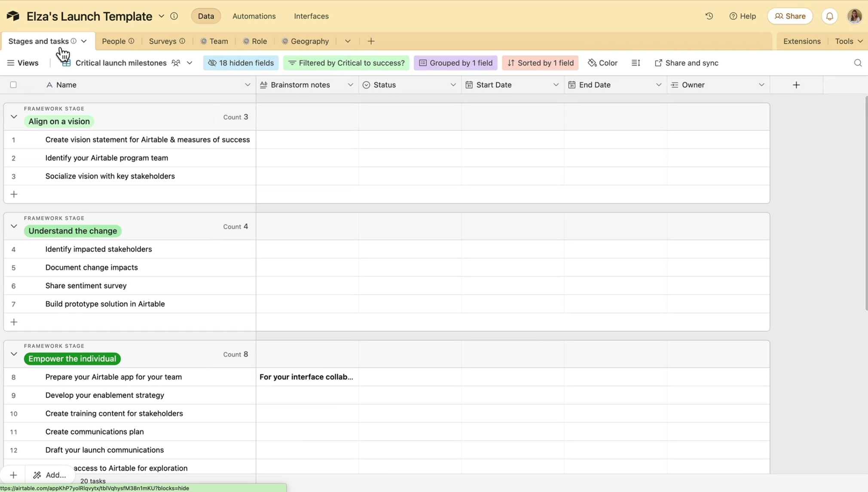The height and width of the screenshot is (492, 868).
Task: Open the End Date field dropdown
Action: [x=658, y=85]
